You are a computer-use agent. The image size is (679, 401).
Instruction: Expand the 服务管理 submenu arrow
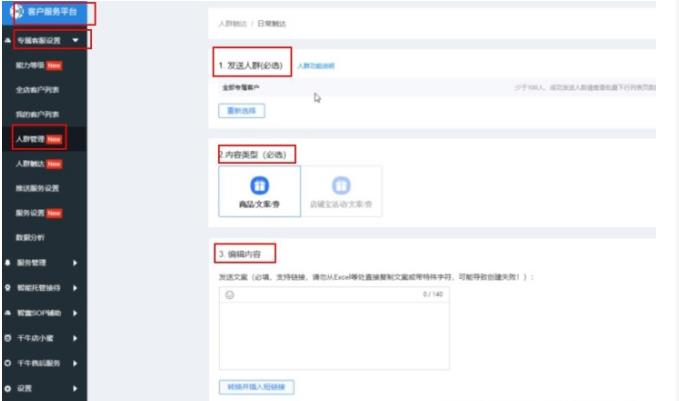(x=76, y=262)
